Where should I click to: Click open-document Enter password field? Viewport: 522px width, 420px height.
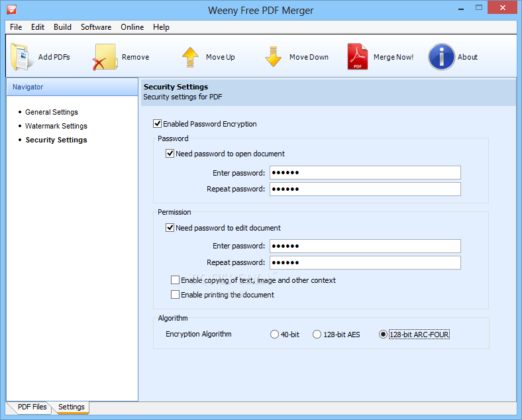[x=365, y=173]
